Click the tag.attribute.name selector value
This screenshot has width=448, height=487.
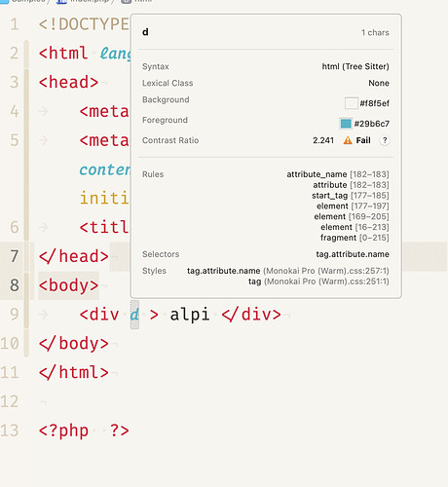coord(353,254)
